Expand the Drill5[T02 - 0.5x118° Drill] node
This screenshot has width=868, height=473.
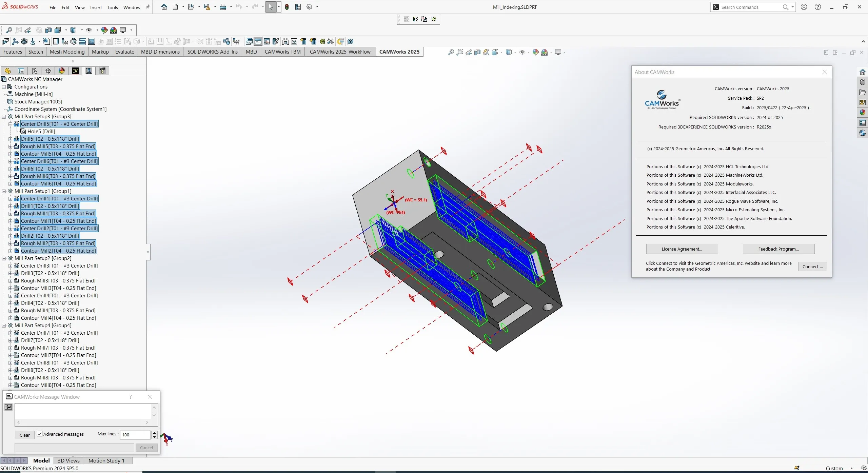pos(11,139)
